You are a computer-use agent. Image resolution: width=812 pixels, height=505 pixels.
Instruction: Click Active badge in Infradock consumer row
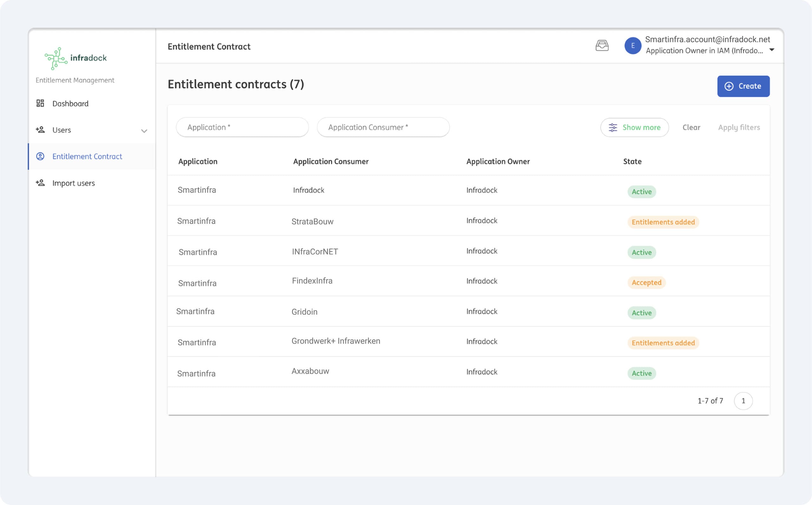(642, 192)
